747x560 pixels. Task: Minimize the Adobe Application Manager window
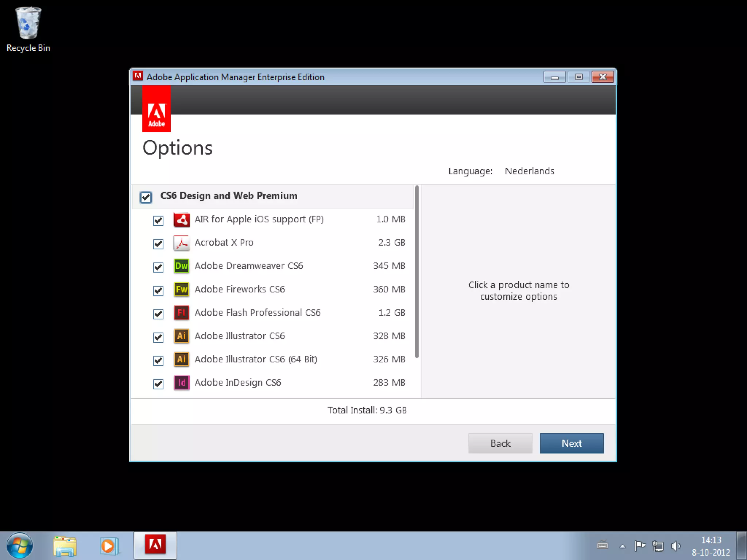555,77
